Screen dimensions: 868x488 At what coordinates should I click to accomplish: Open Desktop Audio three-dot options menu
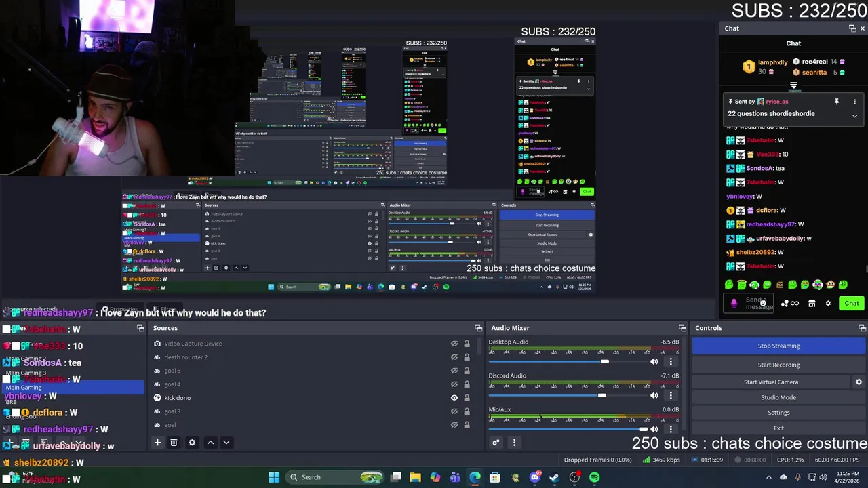pos(671,361)
